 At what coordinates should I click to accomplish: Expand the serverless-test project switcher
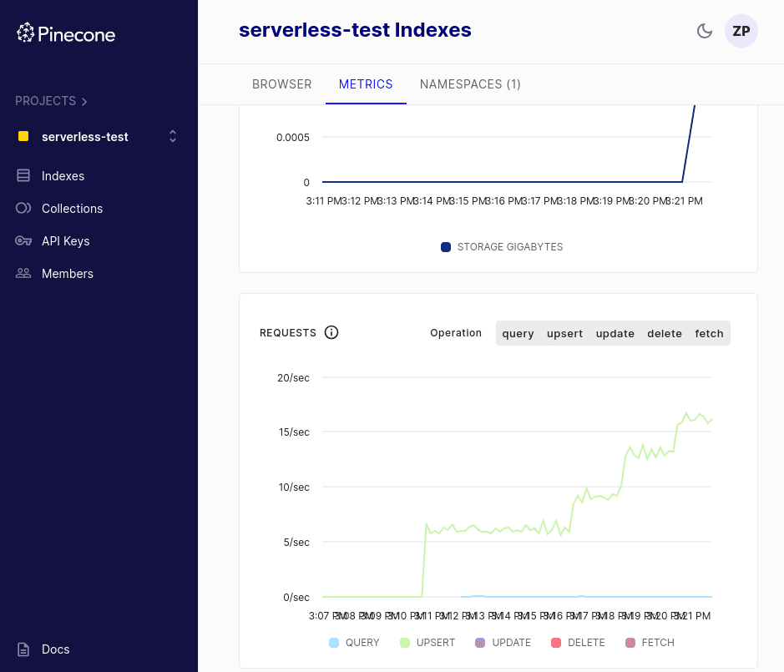172,136
